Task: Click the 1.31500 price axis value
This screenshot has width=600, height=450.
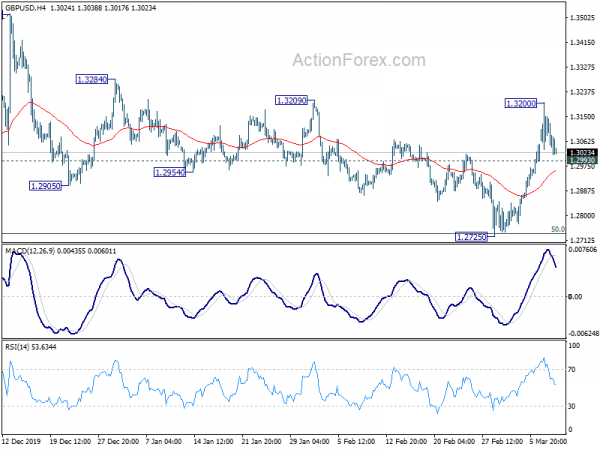Action: point(582,117)
